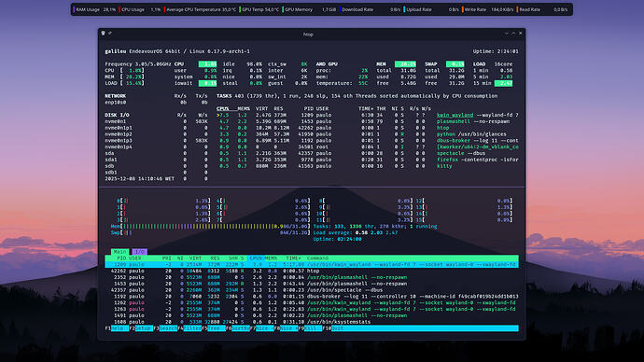Select the highlighted process row PID 1209

coord(312,265)
